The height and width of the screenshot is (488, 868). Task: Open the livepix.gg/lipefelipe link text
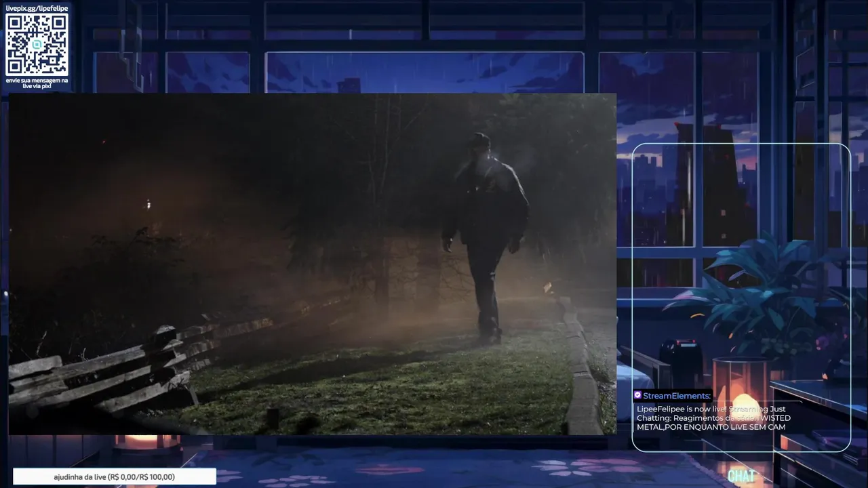point(37,7)
